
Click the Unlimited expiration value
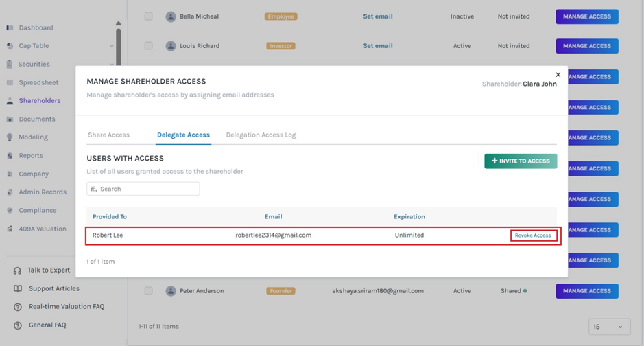pyautogui.click(x=409, y=235)
